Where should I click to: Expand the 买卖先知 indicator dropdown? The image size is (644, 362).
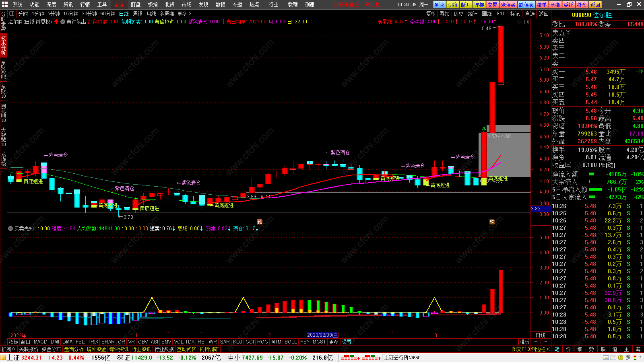[10, 228]
